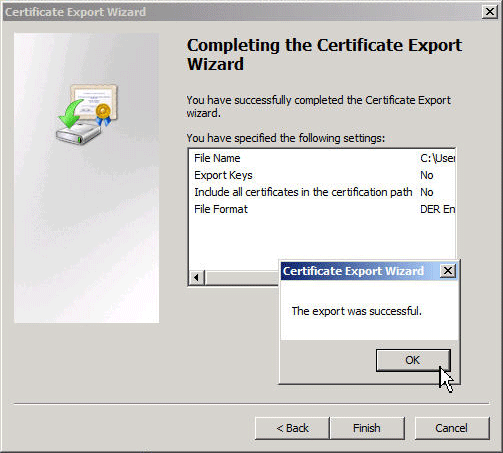This screenshot has height=453, width=503.
Task: Click the Cancel button
Action: (452, 428)
